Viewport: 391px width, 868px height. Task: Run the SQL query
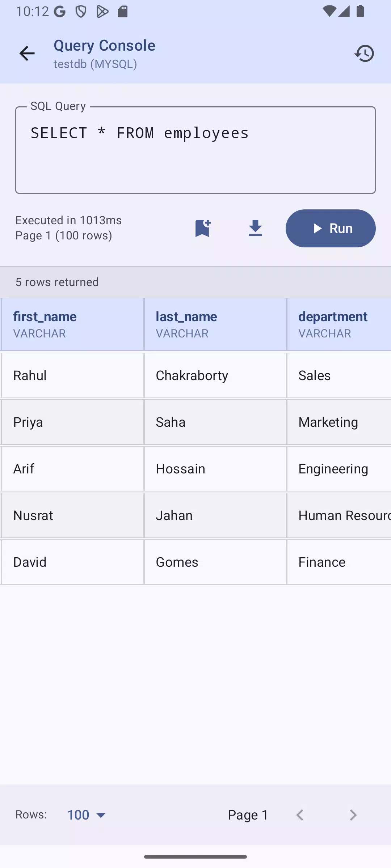tap(331, 228)
